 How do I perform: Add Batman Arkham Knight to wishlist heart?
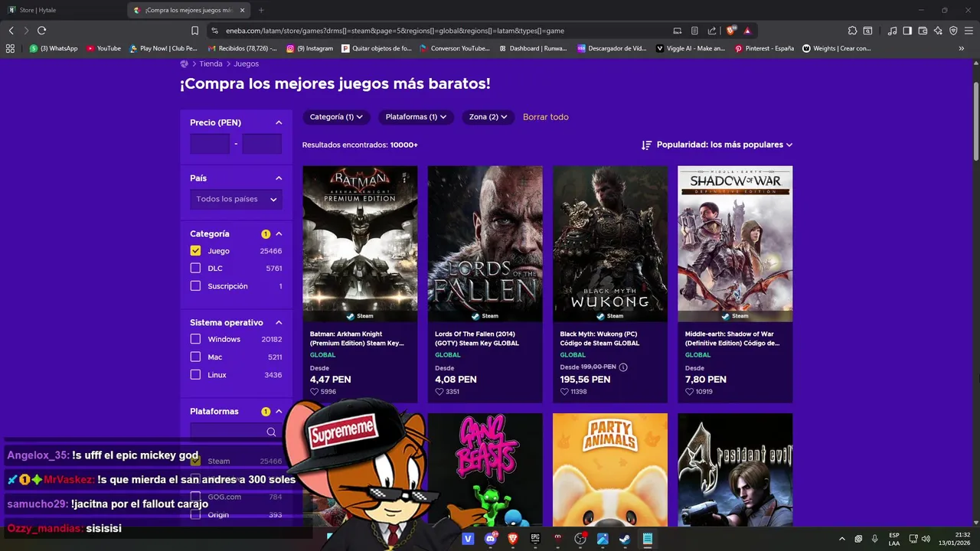(314, 392)
